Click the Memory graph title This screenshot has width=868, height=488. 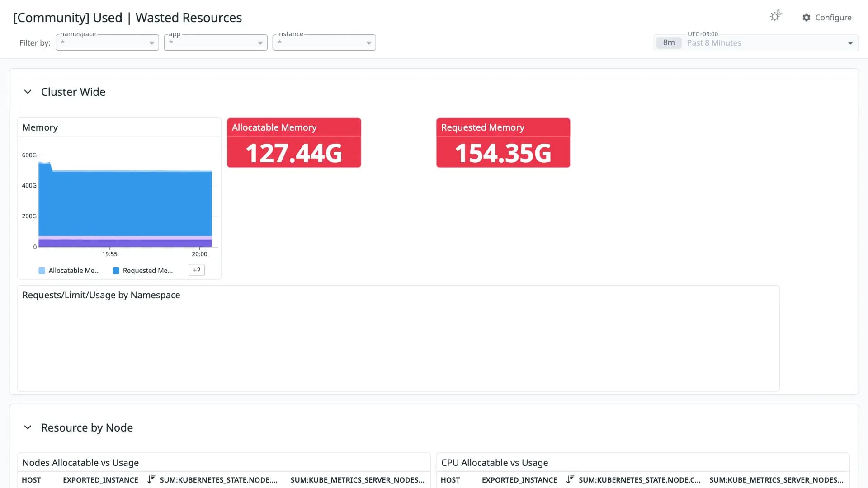tap(40, 127)
